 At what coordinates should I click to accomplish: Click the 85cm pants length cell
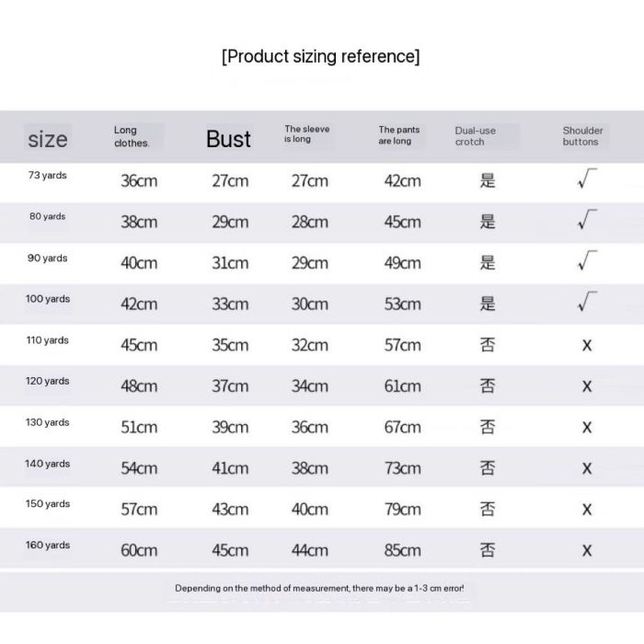[402, 550]
